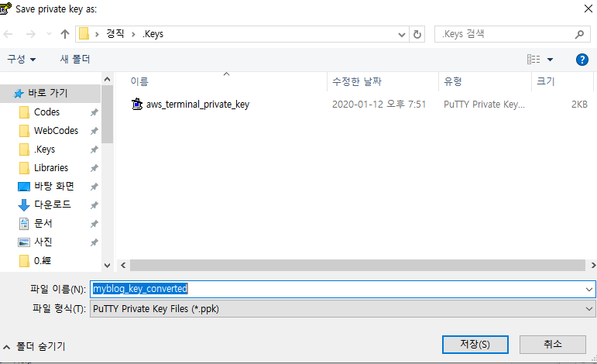Click the PuTTY key file icon

tap(137, 104)
